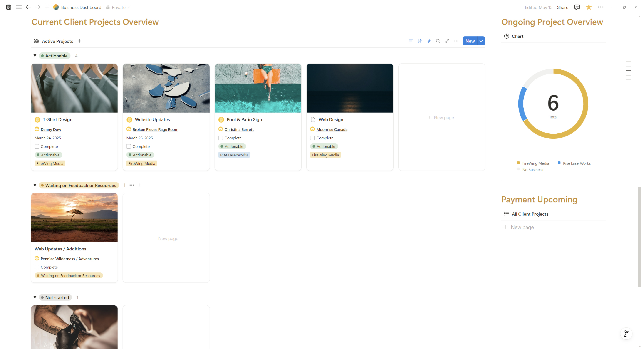Click the Rise LaserWorks blue legend swatch
This screenshot has width=644, height=349.
click(x=559, y=163)
